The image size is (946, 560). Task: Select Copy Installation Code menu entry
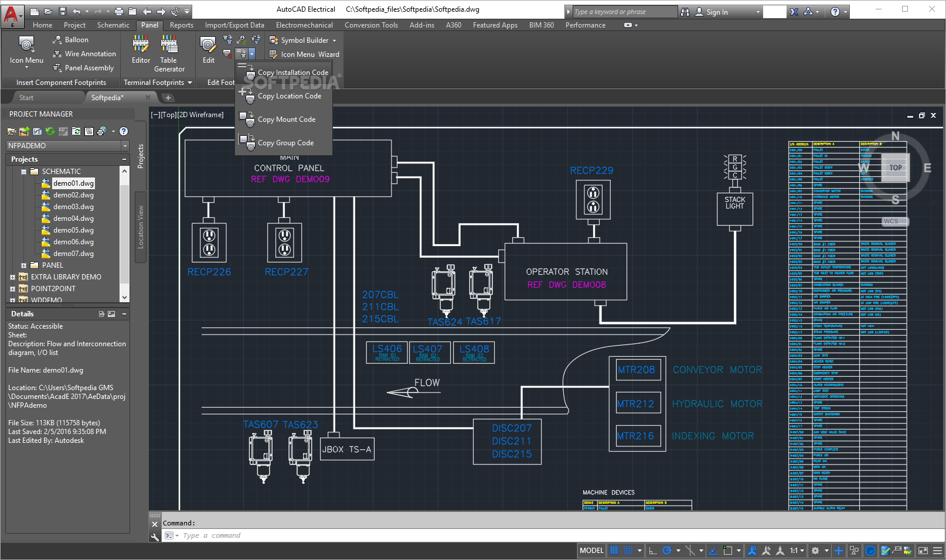pyautogui.click(x=284, y=73)
